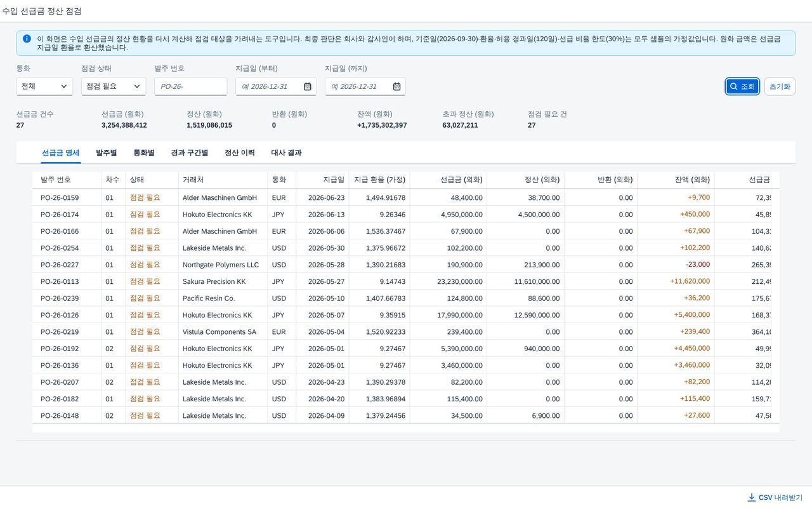812x508 pixels.
Task: Click the balance +11,620,000 cell
Action: 675,281
